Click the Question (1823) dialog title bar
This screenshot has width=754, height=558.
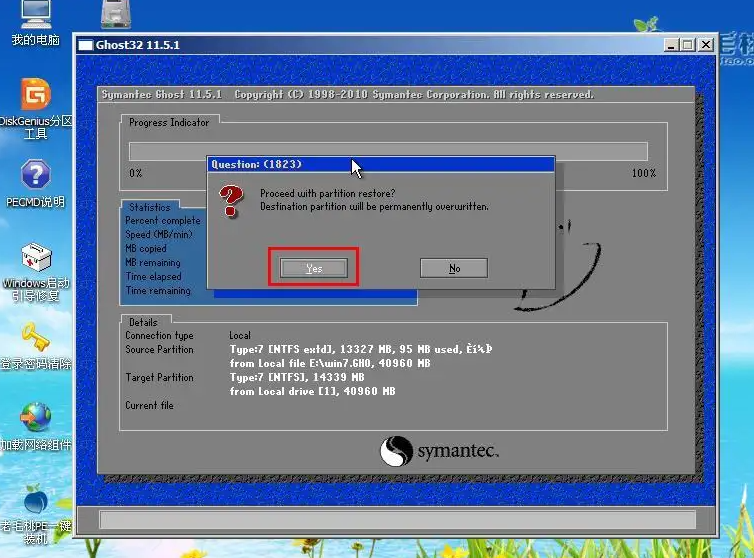pyautogui.click(x=381, y=165)
